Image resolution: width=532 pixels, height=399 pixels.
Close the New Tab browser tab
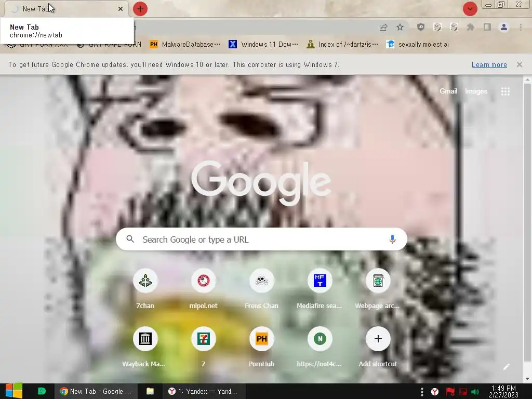[x=121, y=9]
